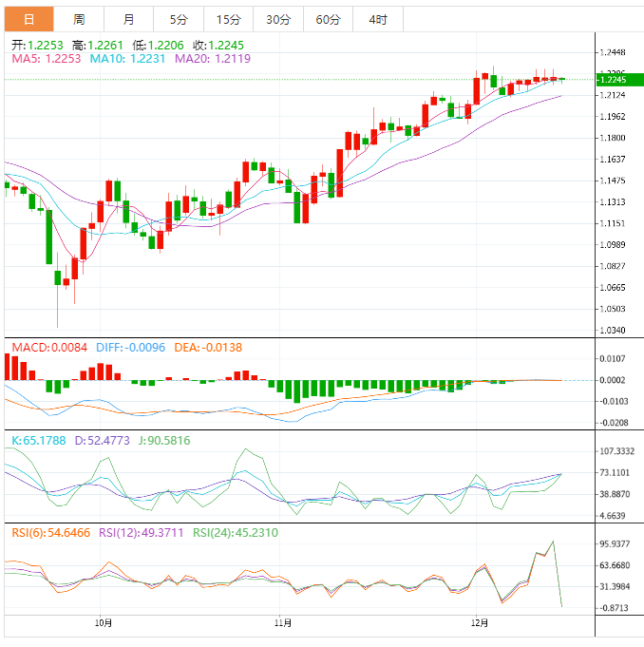Open the 4时 four-hour tab
The width and height of the screenshot is (644, 647).
coord(378,19)
